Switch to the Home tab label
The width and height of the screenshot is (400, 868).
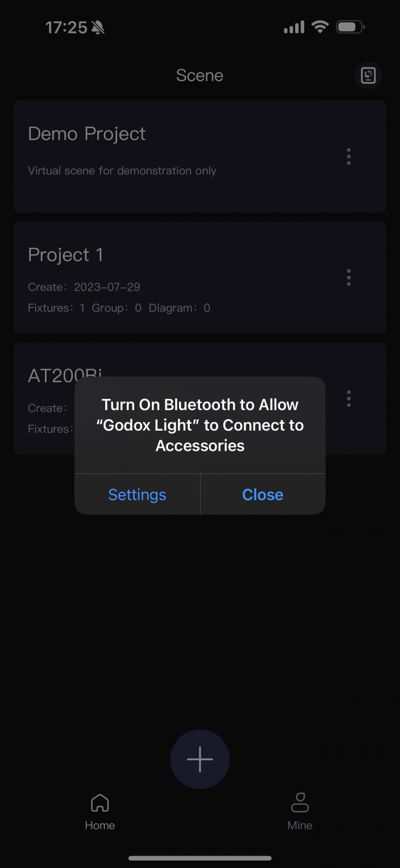(100, 825)
